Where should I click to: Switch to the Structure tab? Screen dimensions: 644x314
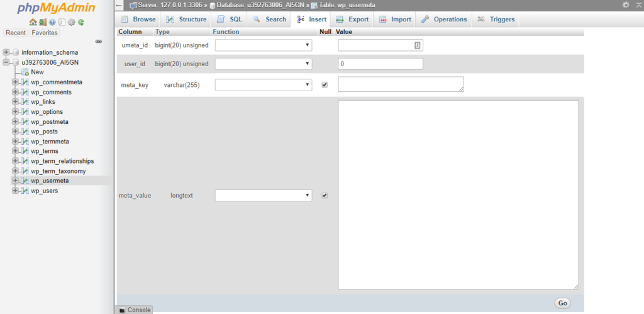tap(186, 20)
